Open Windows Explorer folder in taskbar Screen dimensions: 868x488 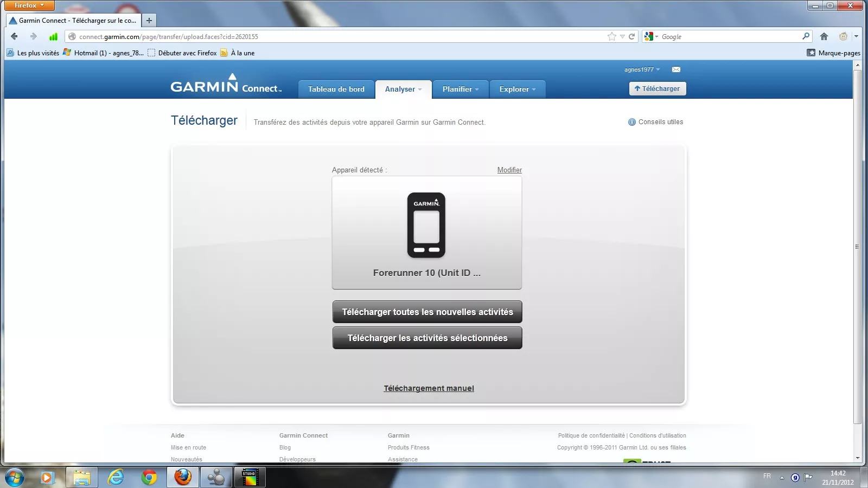pos(82,477)
